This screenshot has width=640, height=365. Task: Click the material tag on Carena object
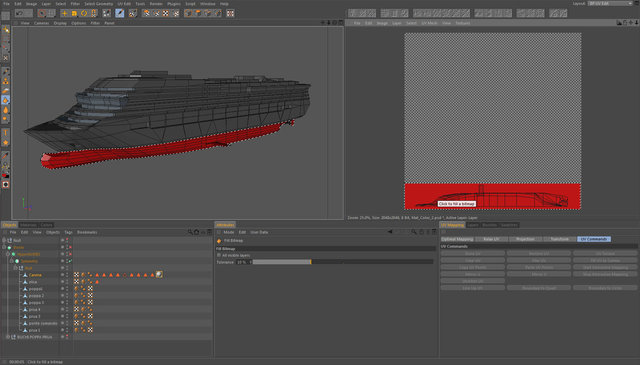point(159,274)
